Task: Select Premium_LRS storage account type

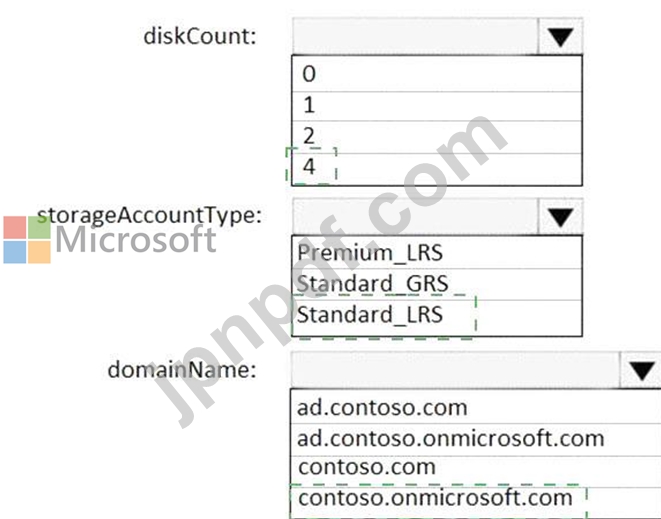Action: pos(437,253)
